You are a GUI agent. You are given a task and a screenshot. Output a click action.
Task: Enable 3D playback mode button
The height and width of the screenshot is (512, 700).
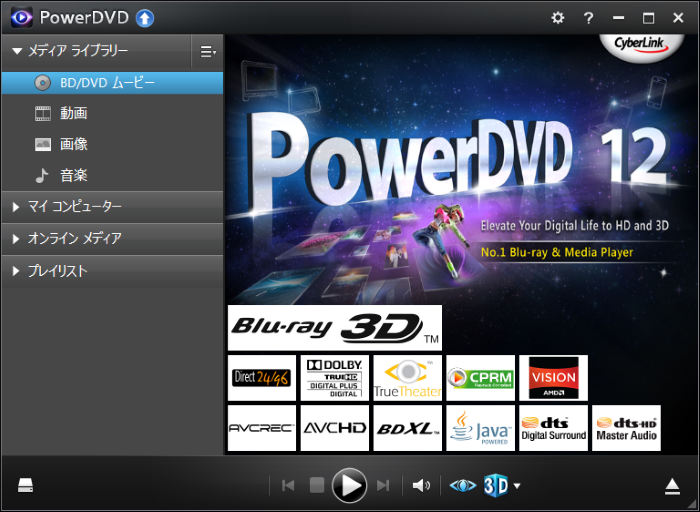[x=496, y=486]
